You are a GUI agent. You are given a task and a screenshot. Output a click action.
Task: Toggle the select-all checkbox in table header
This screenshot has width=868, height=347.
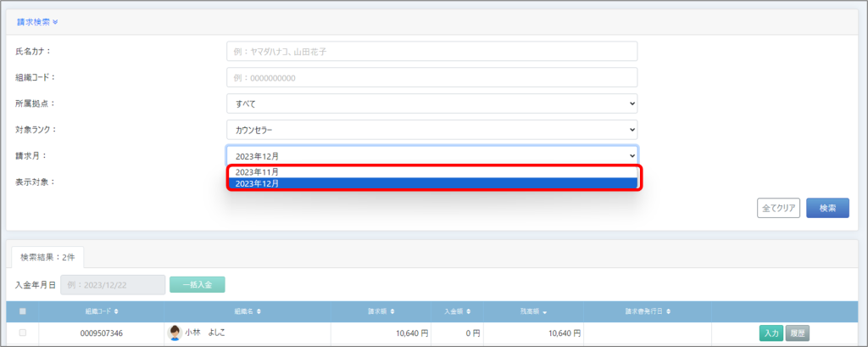click(x=23, y=311)
